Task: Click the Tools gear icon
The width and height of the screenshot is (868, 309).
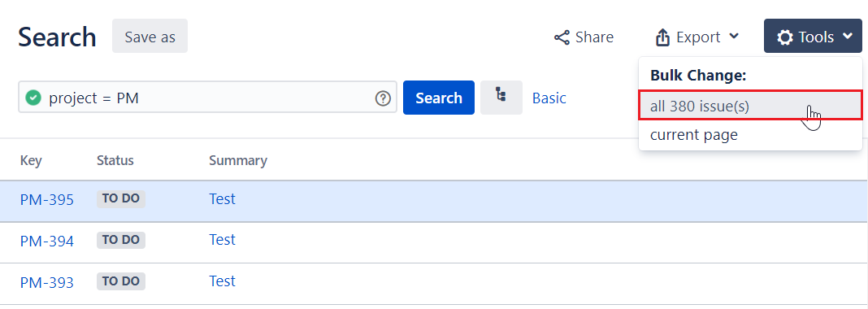Action: (784, 37)
